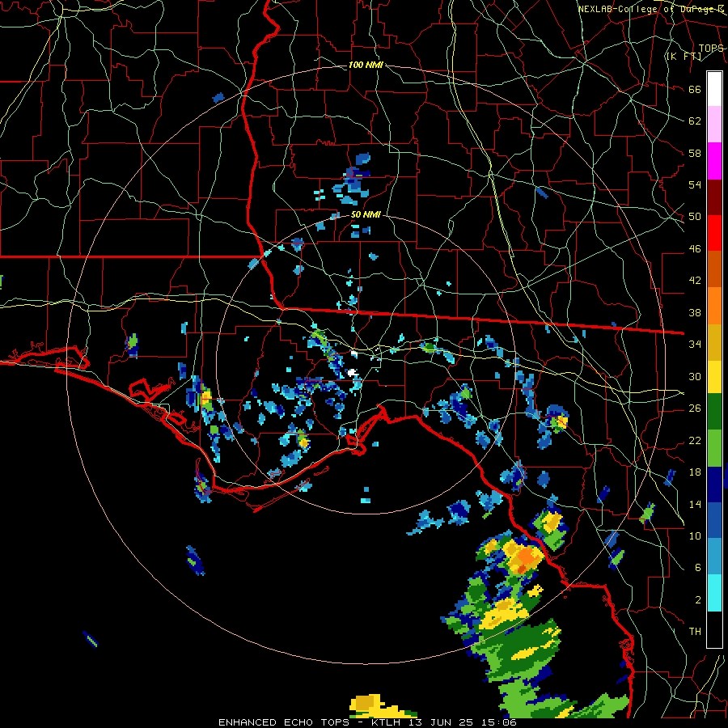Click the 50 NMI range ring label

click(366, 214)
